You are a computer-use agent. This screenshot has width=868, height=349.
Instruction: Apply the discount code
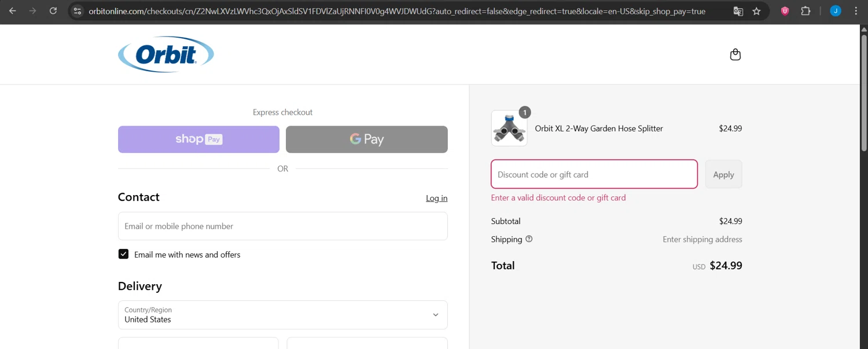tap(723, 174)
